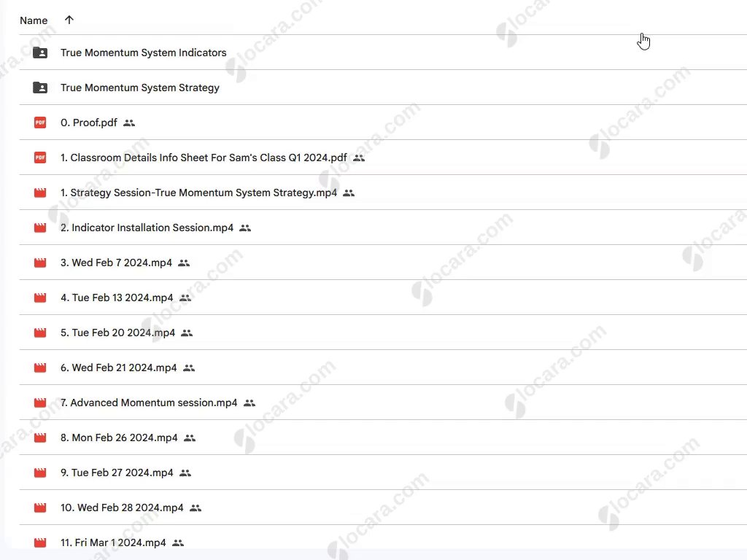Select file name 3. Wed Feb 7 2024.mp4

coord(116,262)
